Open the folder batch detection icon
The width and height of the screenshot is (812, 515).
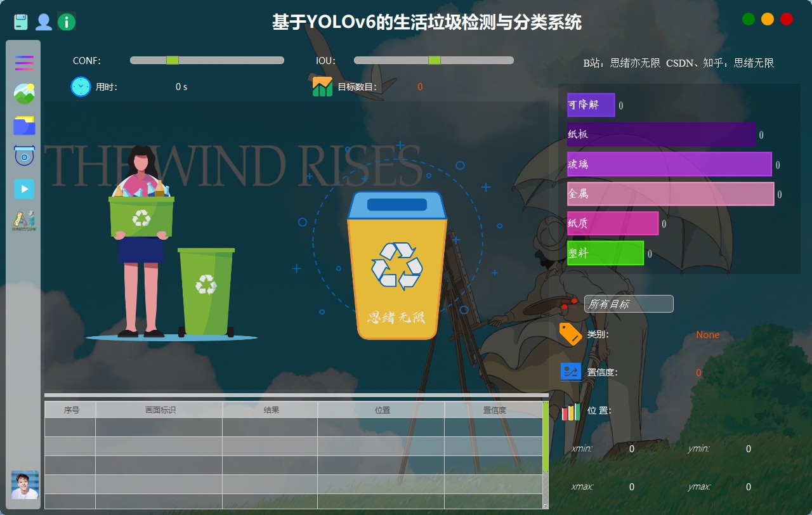(x=24, y=126)
